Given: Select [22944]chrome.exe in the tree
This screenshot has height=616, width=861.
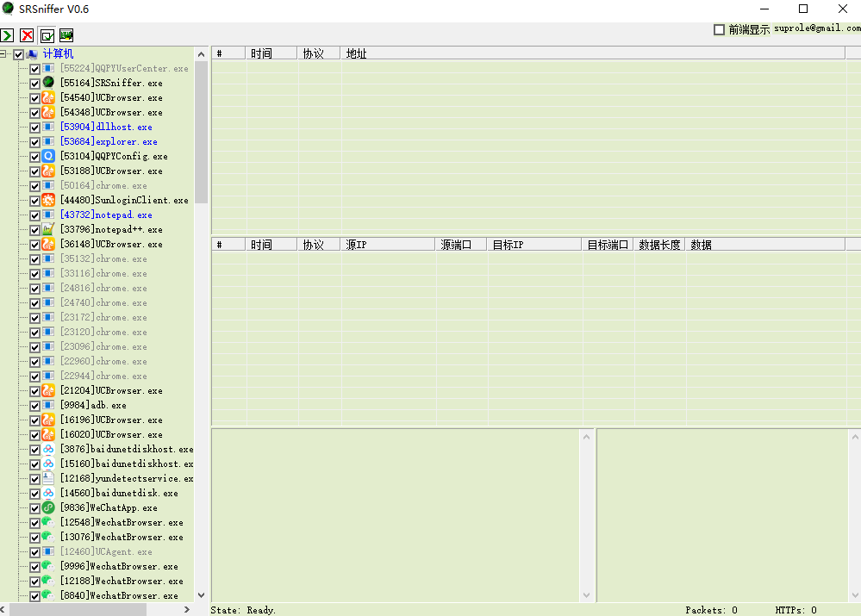Looking at the screenshot, I should click(x=103, y=376).
